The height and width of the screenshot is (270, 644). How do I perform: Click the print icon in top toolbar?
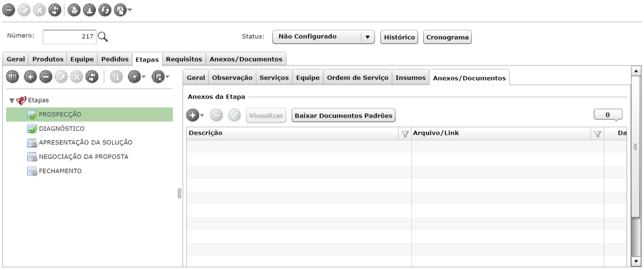tap(74, 9)
